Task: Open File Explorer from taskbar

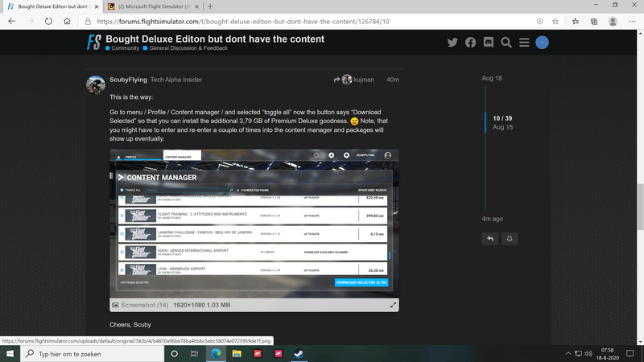Action: pos(237,354)
